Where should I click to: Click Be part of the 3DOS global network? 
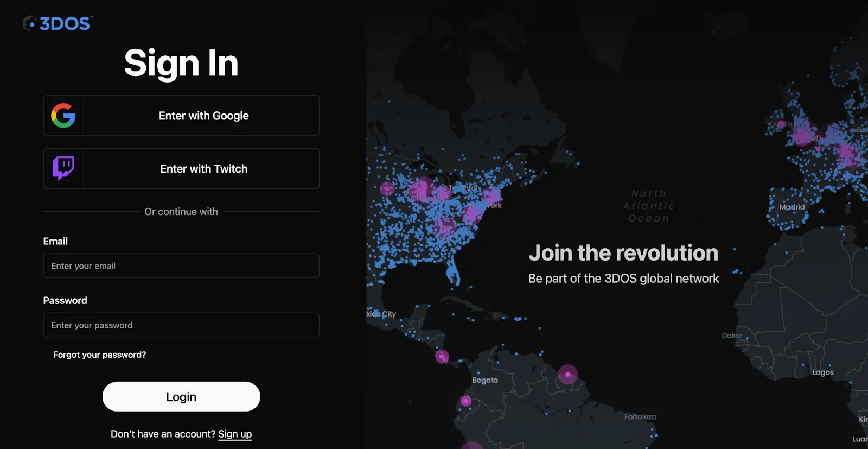tap(623, 279)
